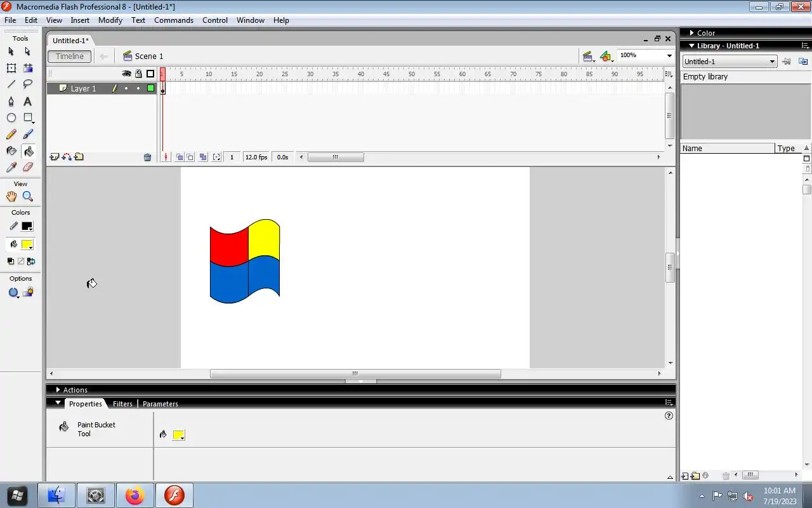Screen dimensions: 812x508
Task: Select the Selection (arrow) tool
Action: [x=11, y=51]
